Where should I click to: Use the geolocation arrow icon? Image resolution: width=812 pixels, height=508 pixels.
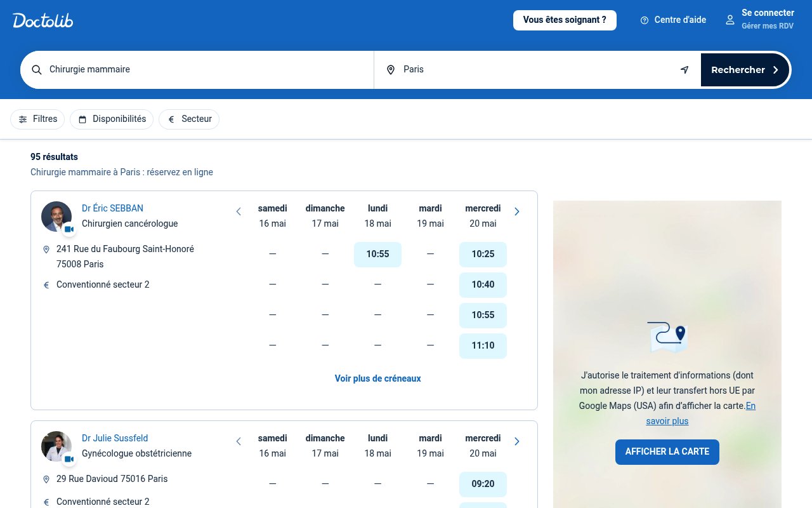click(x=684, y=70)
